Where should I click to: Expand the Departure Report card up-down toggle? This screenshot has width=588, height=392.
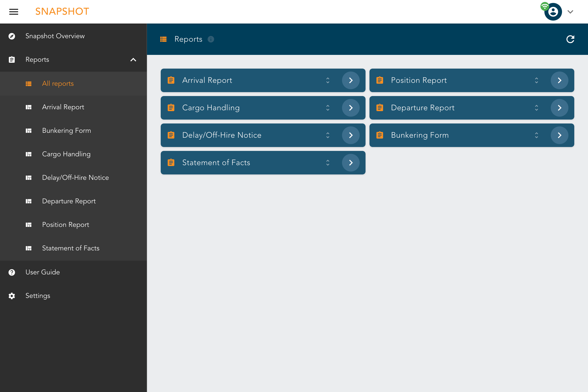pos(537,108)
